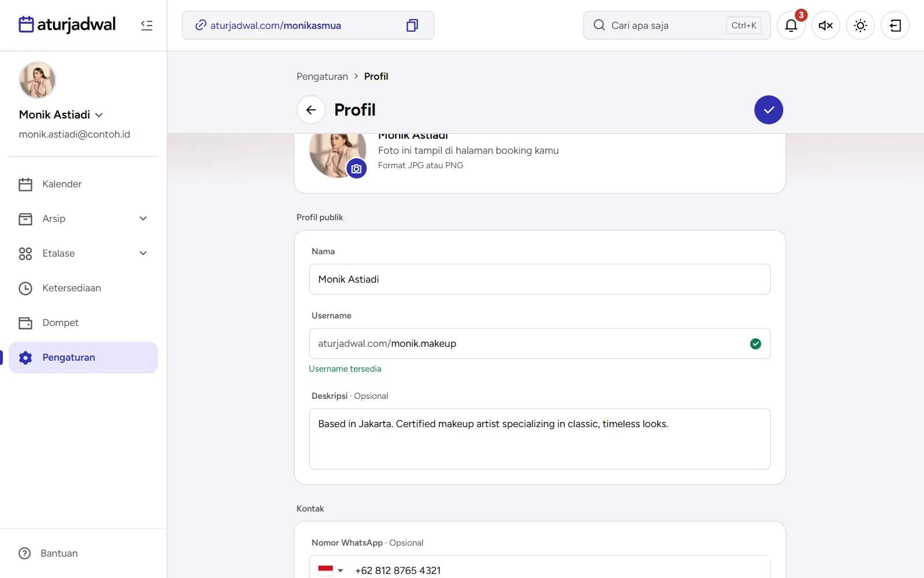Focus the Cari apa saja search box
This screenshot has height=578, width=924.
(677, 25)
